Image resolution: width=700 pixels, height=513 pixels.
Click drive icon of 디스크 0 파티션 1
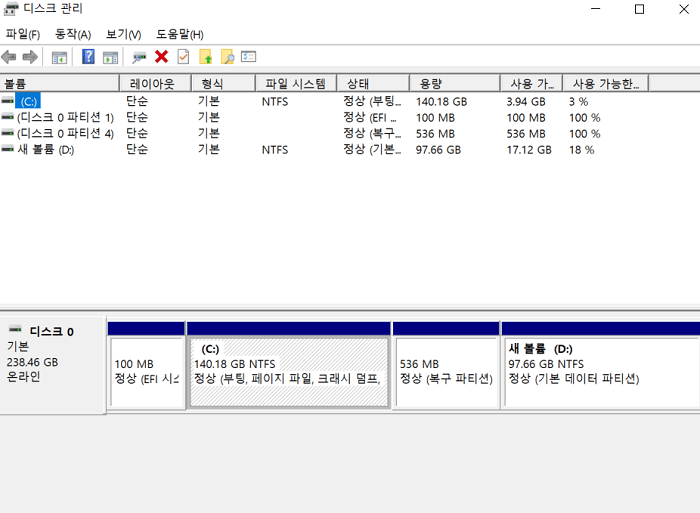pos(8,117)
